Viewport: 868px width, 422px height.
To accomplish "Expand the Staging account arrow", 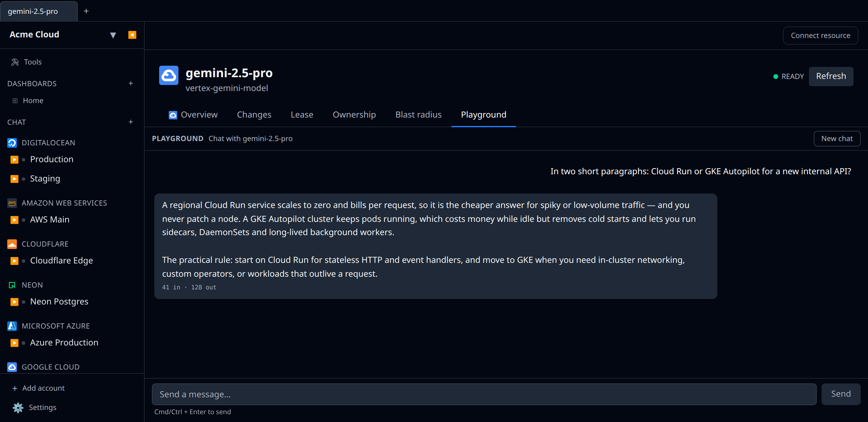I will (x=14, y=179).
